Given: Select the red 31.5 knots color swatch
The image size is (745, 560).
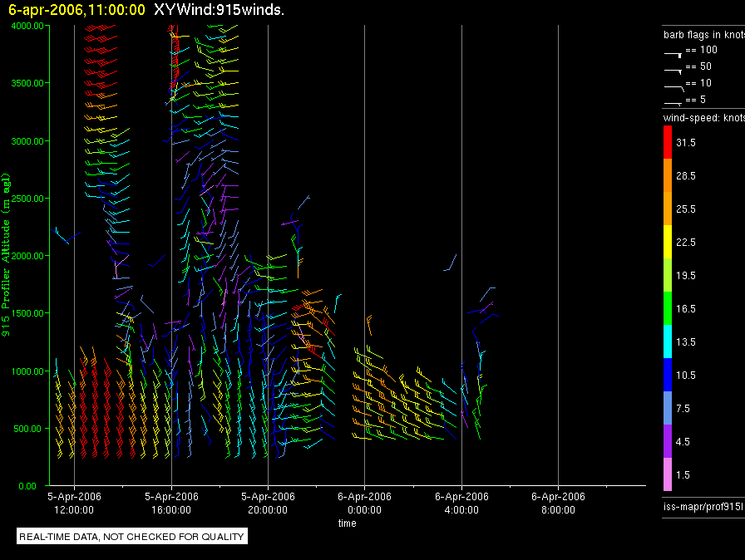Looking at the screenshot, I should tap(667, 143).
